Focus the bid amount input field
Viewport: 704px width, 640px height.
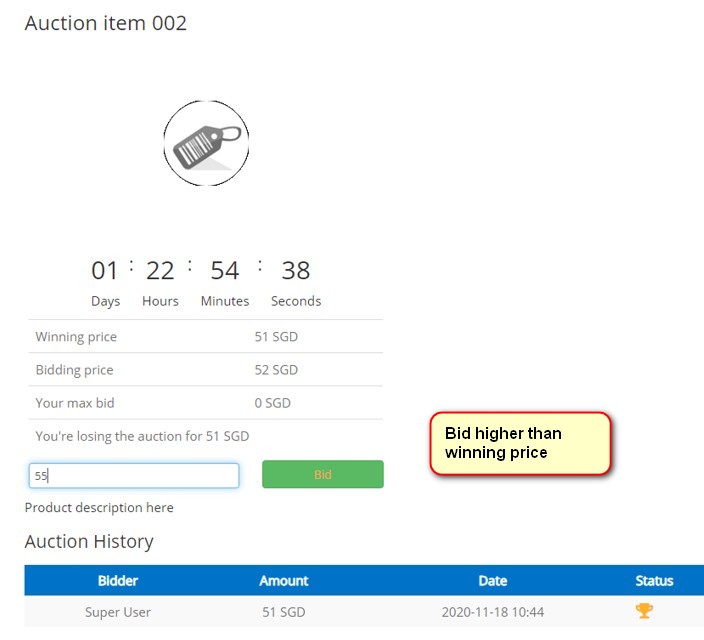click(134, 476)
